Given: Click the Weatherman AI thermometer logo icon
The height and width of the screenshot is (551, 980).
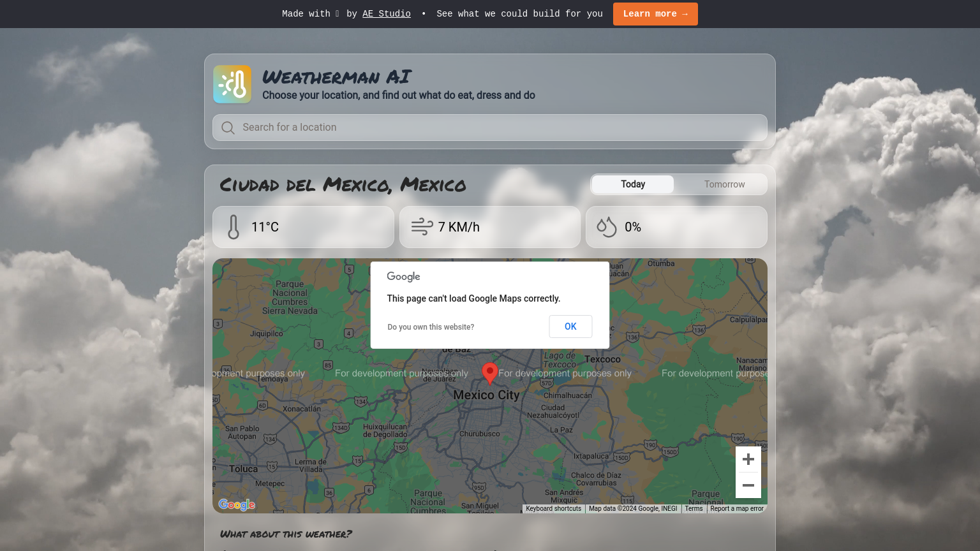Looking at the screenshot, I should (x=232, y=84).
